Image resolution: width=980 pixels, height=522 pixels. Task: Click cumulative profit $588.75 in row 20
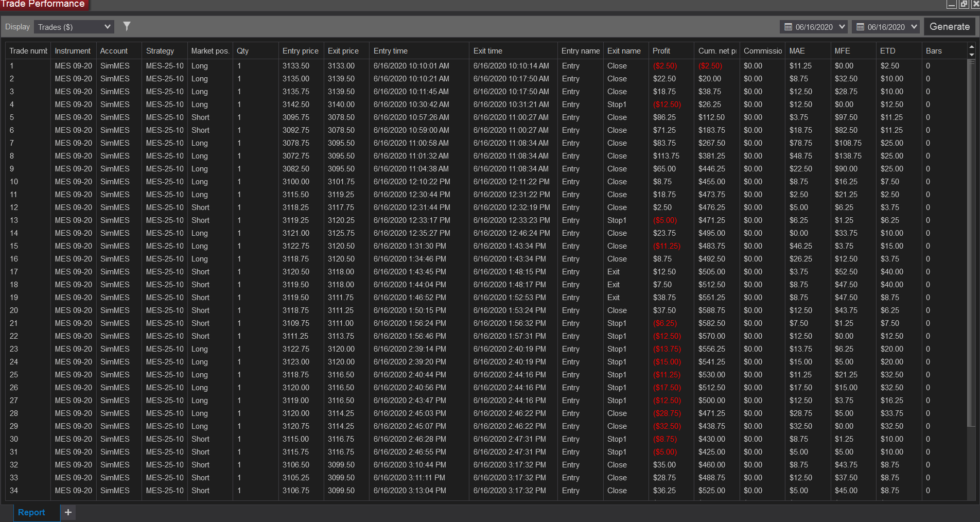[x=712, y=310]
